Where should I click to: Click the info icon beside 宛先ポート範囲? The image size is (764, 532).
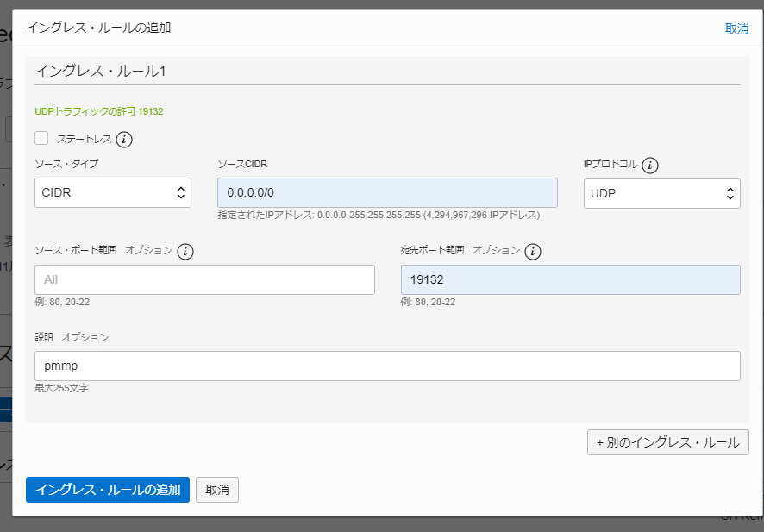point(533,252)
